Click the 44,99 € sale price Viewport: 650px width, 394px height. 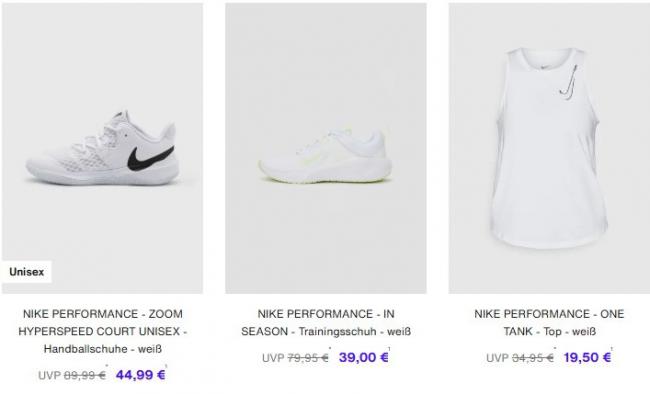pos(141,375)
